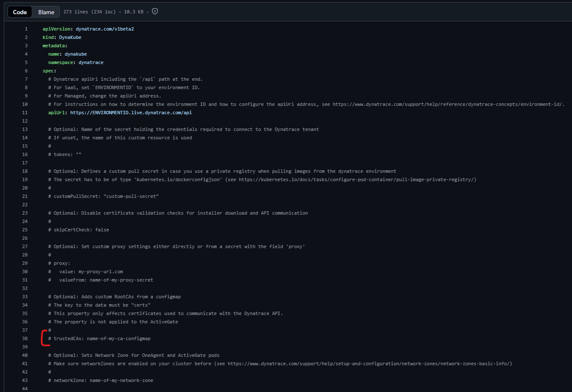Open the environment-id Dynatrace help URL
Image resolution: width=572 pixels, height=392 pixels.
[x=448, y=104]
